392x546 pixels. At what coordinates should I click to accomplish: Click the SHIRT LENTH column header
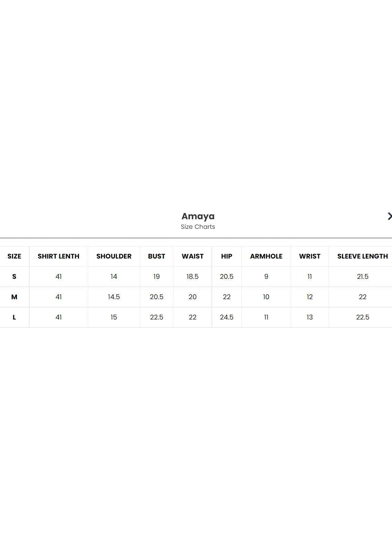point(59,256)
